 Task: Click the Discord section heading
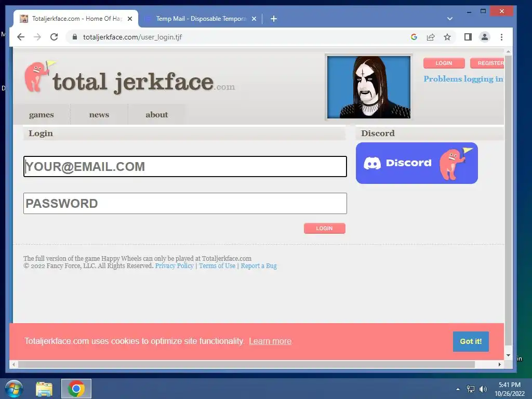pyautogui.click(x=378, y=134)
